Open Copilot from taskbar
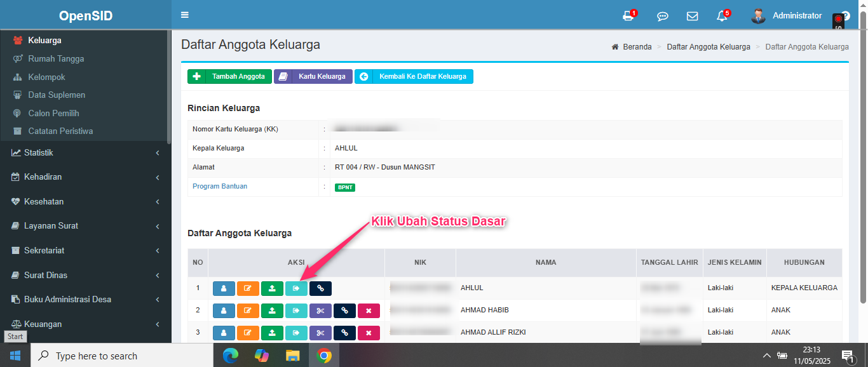The image size is (868, 367). coord(262,356)
